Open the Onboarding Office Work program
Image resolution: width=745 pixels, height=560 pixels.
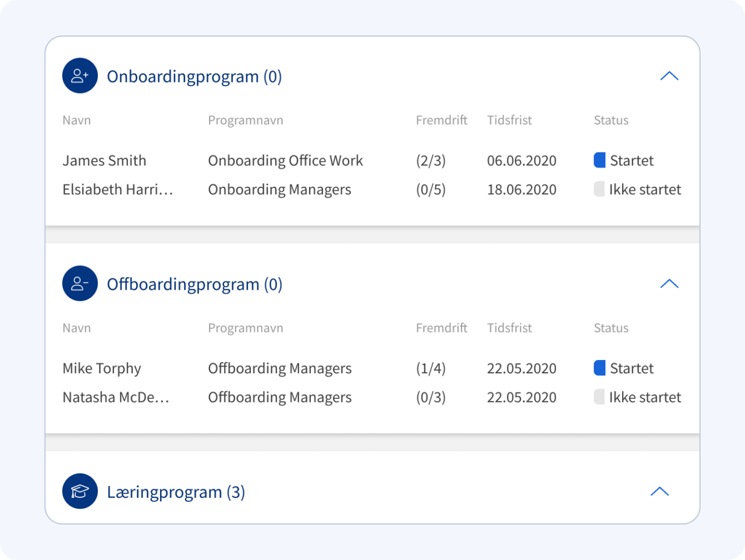coord(285,160)
